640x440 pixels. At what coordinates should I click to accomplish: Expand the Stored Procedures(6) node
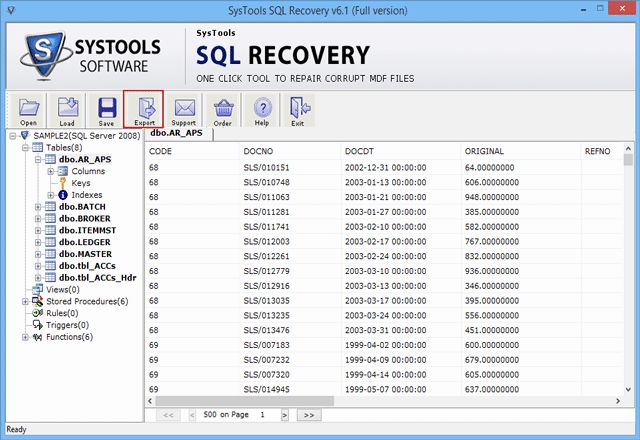24,301
